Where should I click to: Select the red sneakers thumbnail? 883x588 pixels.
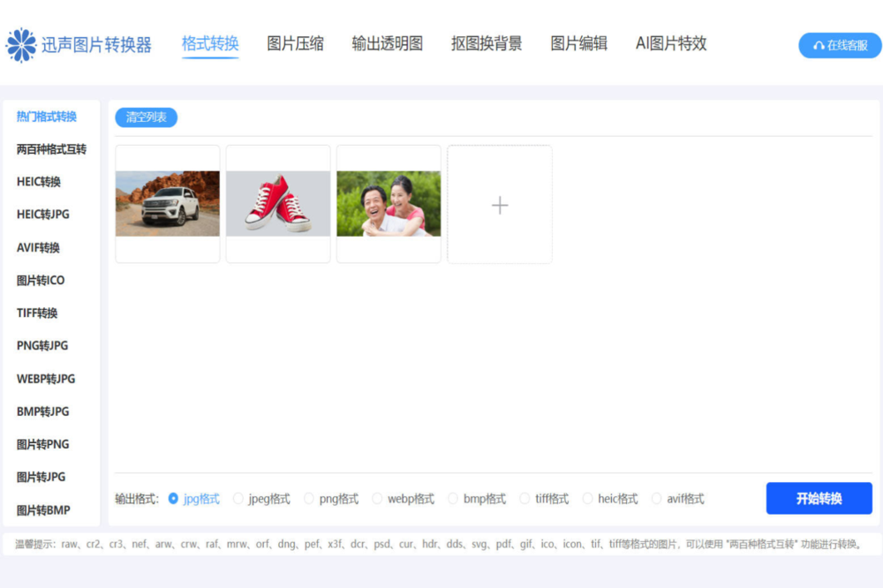click(x=278, y=204)
